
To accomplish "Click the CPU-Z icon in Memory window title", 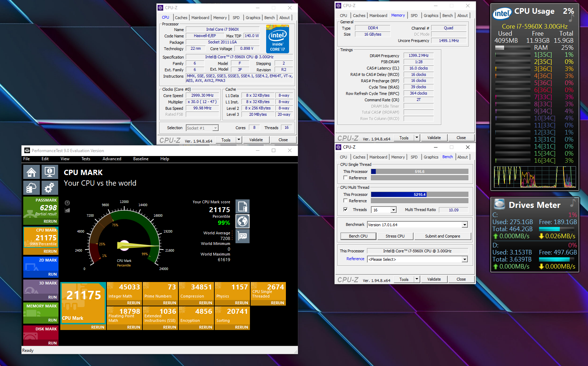I will 338,6.
